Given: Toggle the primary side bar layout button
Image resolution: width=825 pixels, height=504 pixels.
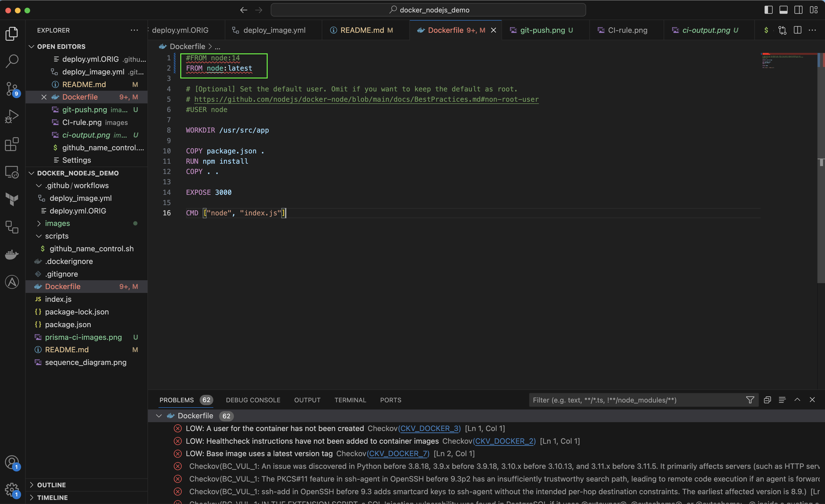Looking at the screenshot, I should [768, 10].
